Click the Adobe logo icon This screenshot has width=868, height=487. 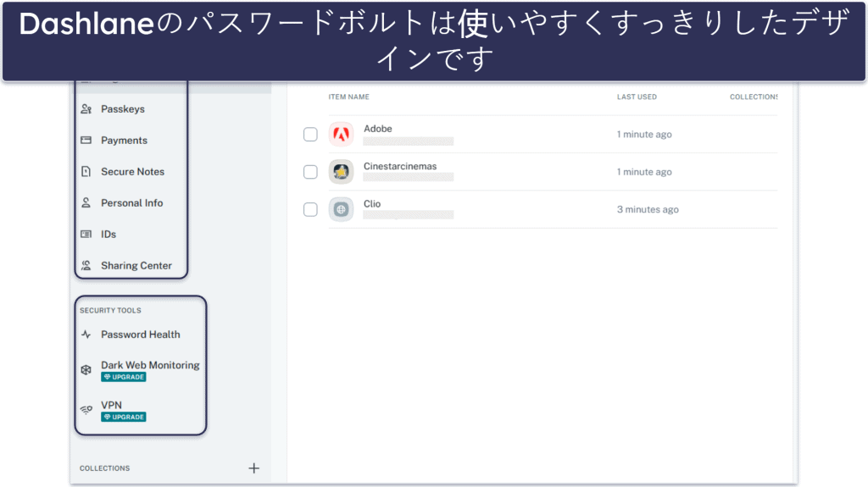pos(341,135)
